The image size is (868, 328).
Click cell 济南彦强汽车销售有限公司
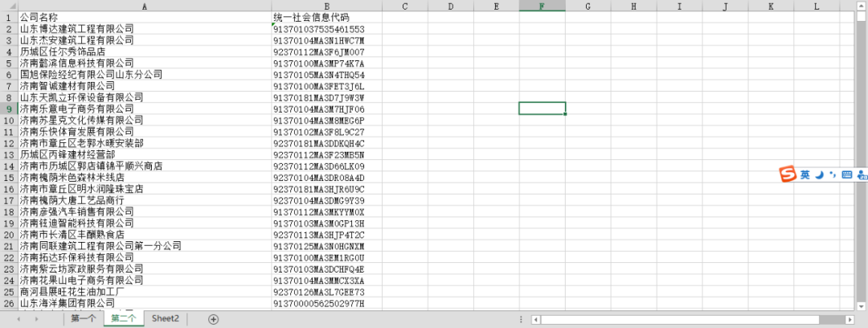point(145,211)
